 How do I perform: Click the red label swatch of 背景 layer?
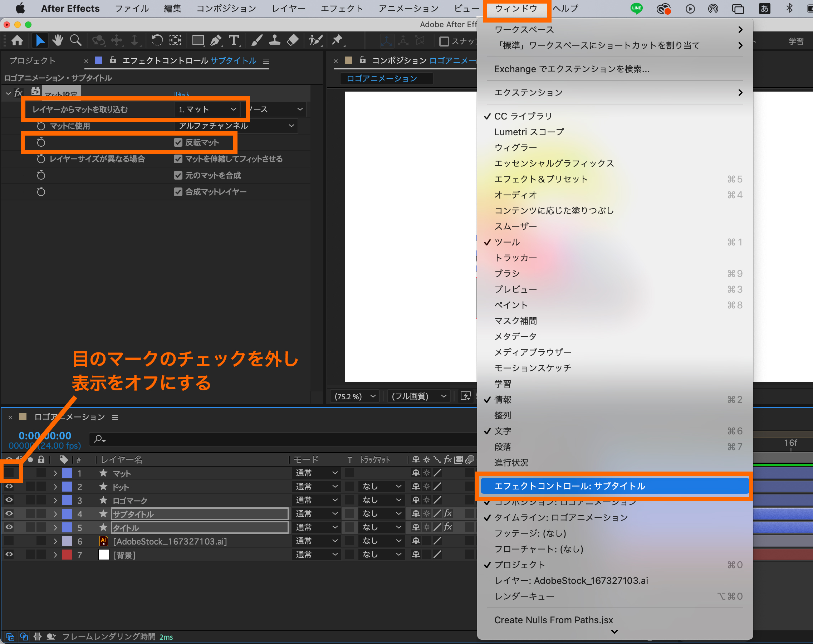67,555
